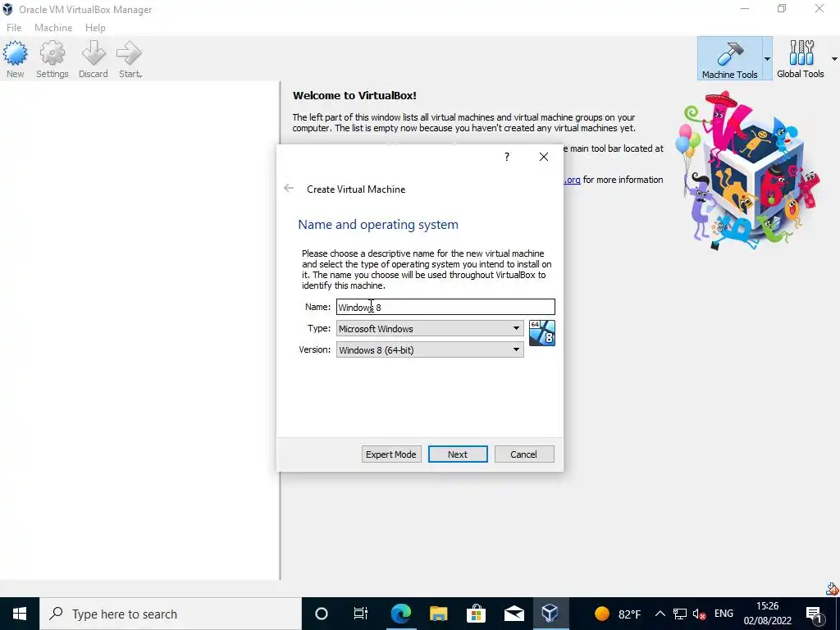The height and width of the screenshot is (630, 840).
Task: Click the Next button
Action: pyautogui.click(x=458, y=454)
